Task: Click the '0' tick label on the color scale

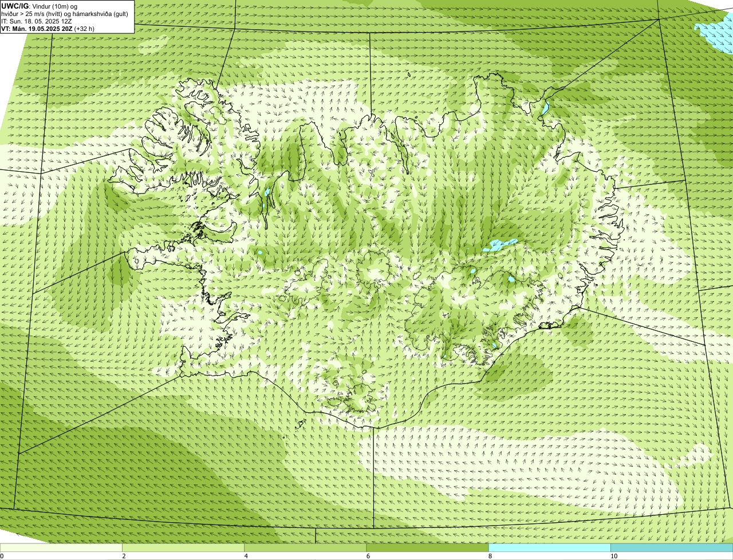Action: point(2,556)
